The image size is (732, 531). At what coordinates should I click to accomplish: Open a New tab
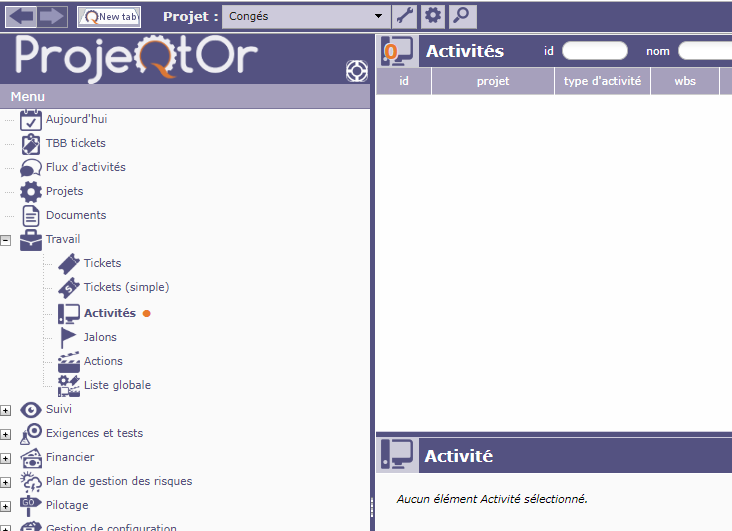(x=109, y=17)
